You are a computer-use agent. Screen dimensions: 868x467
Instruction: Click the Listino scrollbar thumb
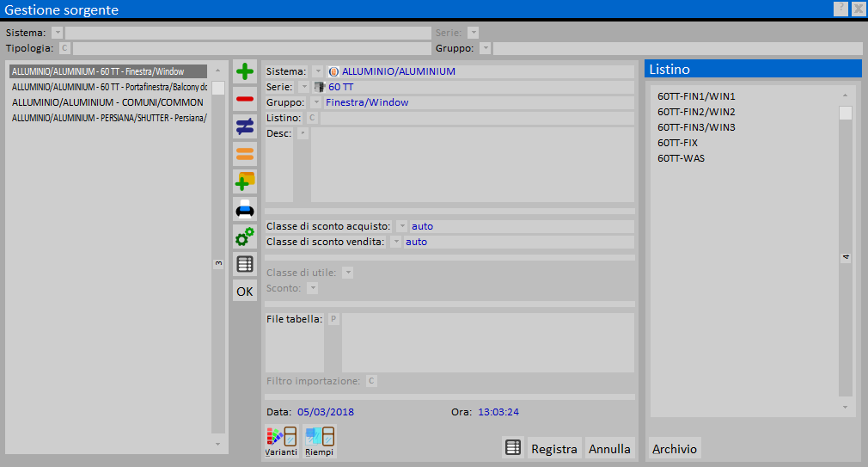846,113
